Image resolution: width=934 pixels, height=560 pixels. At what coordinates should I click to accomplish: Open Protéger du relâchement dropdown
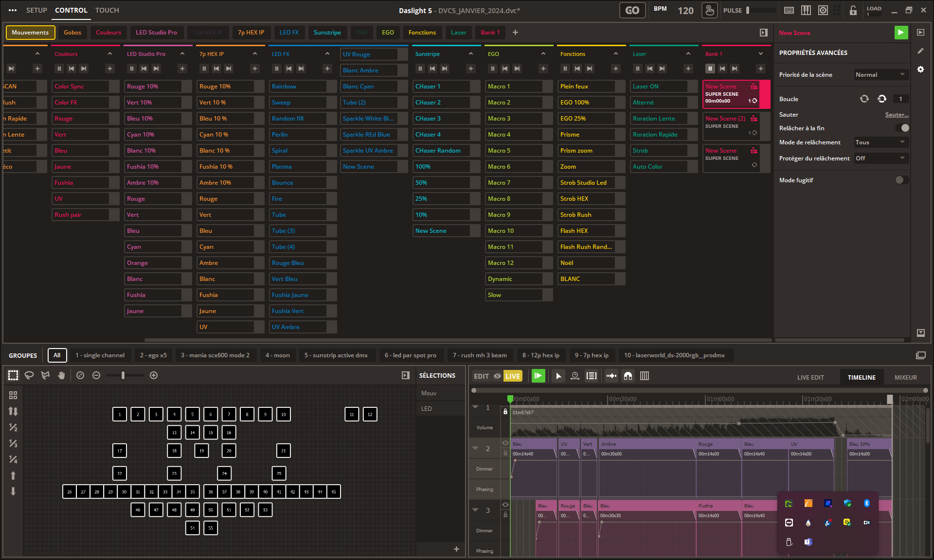tap(881, 158)
